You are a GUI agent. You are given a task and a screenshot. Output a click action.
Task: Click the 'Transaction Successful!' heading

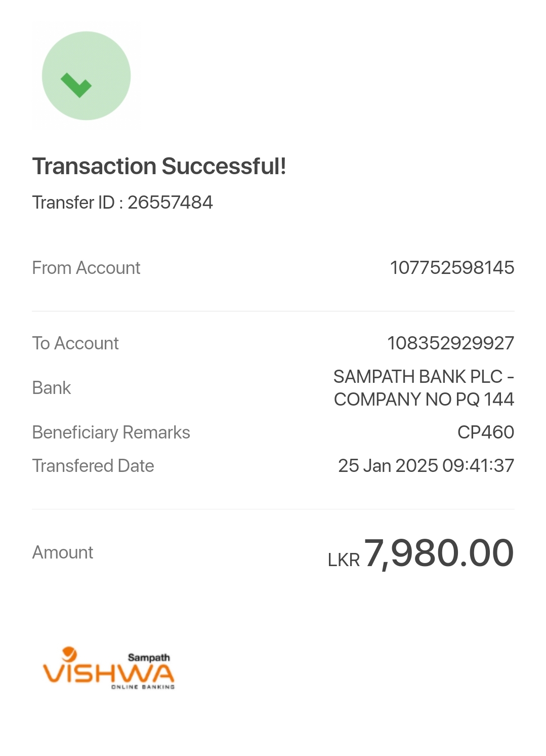(x=159, y=166)
